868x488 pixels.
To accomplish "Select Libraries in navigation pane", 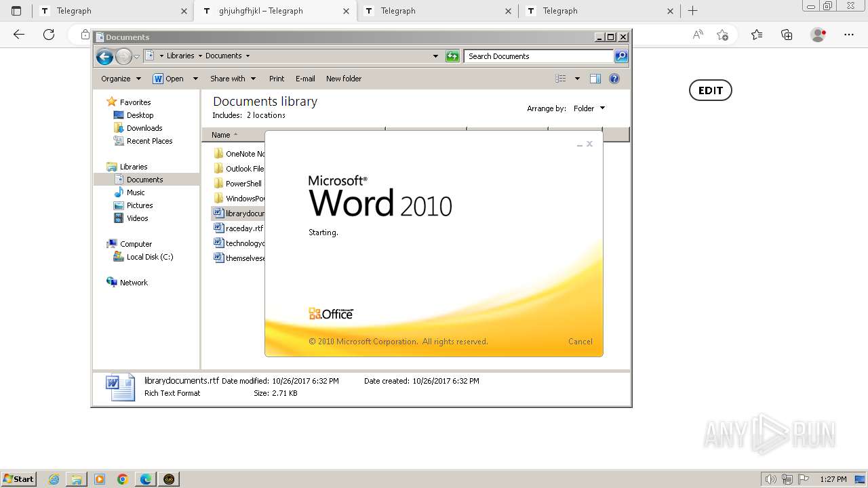I will pyautogui.click(x=134, y=167).
